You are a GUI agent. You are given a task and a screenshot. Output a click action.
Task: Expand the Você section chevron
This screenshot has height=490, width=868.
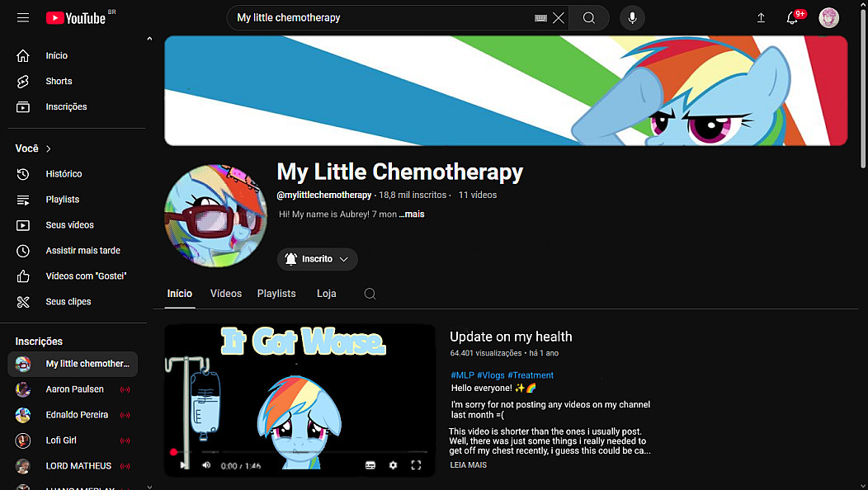[49, 148]
